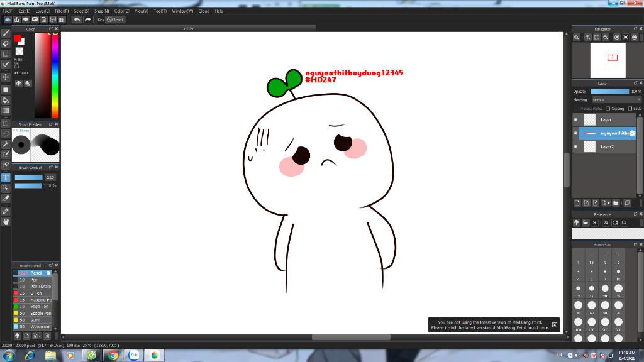Click the add brush icon in Brush panel
The height and width of the screenshot is (362, 644).
pyautogui.click(x=26, y=336)
